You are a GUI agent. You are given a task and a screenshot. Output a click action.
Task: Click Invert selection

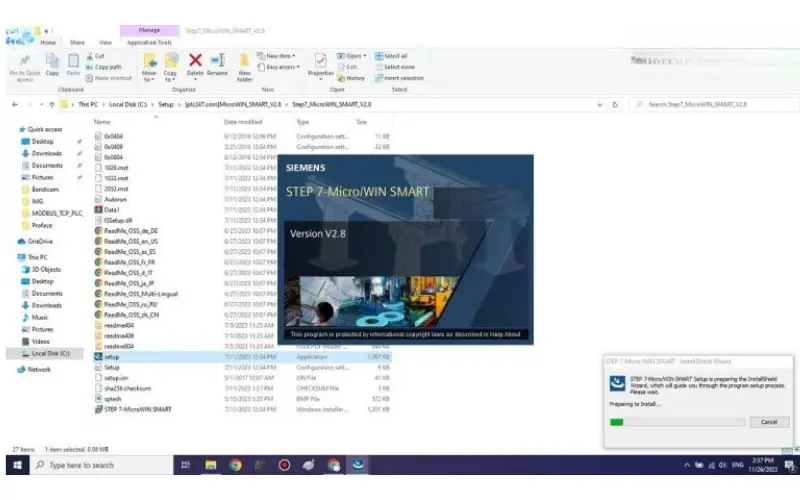point(399,78)
